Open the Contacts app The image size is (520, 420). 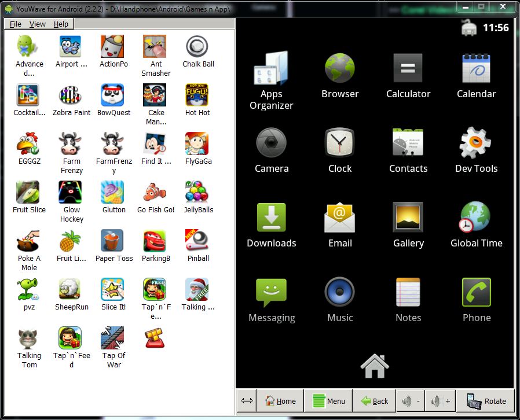[x=408, y=142]
